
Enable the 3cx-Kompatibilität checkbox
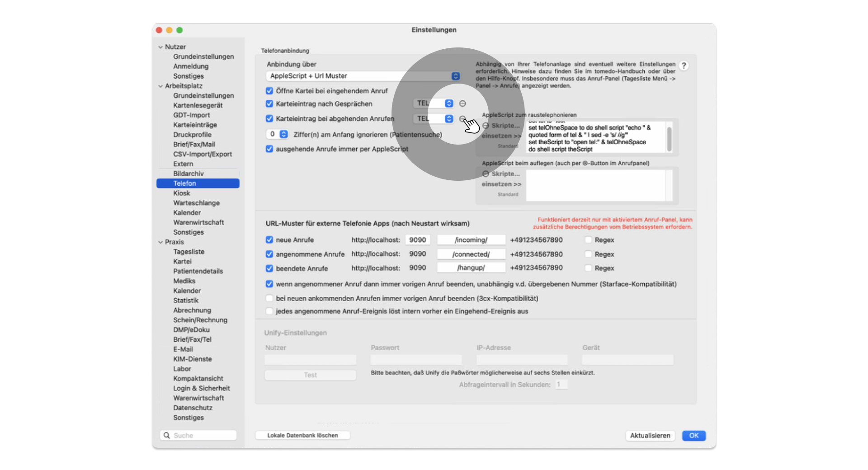(x=269, y=298)
